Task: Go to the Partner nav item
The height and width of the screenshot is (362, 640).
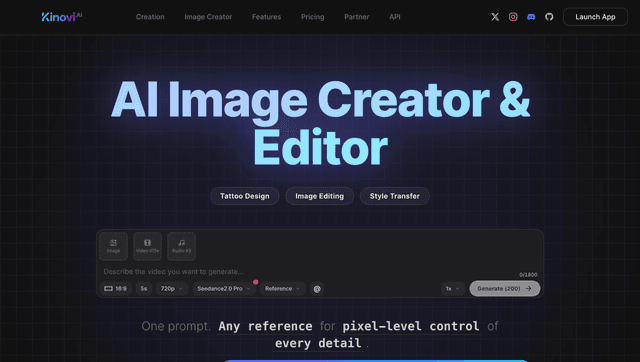Action: coord(357,17)
